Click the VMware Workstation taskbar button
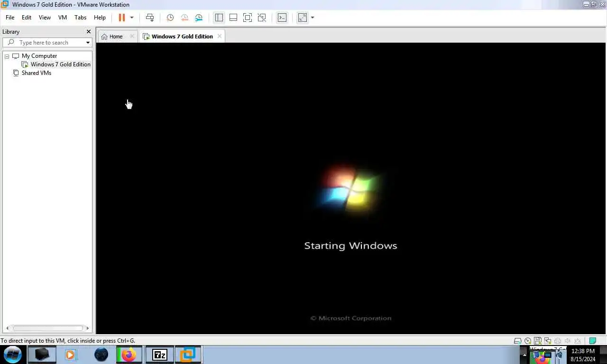Viewport: 607px width, 364px height. coord(188,355)
